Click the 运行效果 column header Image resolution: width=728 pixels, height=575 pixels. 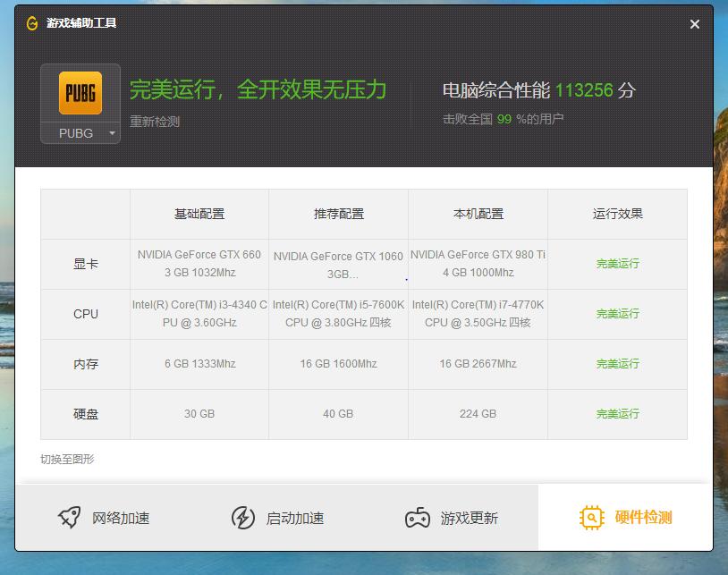[x=617, y=214]
